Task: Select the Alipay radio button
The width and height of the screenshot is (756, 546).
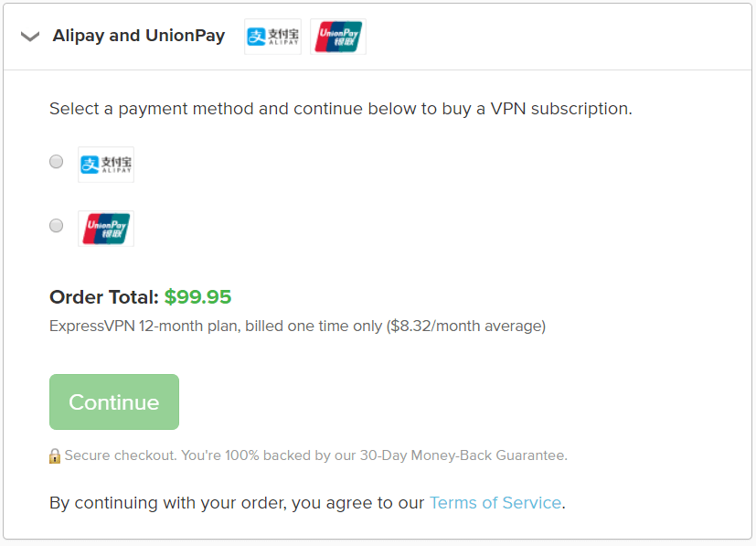Action: 57,162
